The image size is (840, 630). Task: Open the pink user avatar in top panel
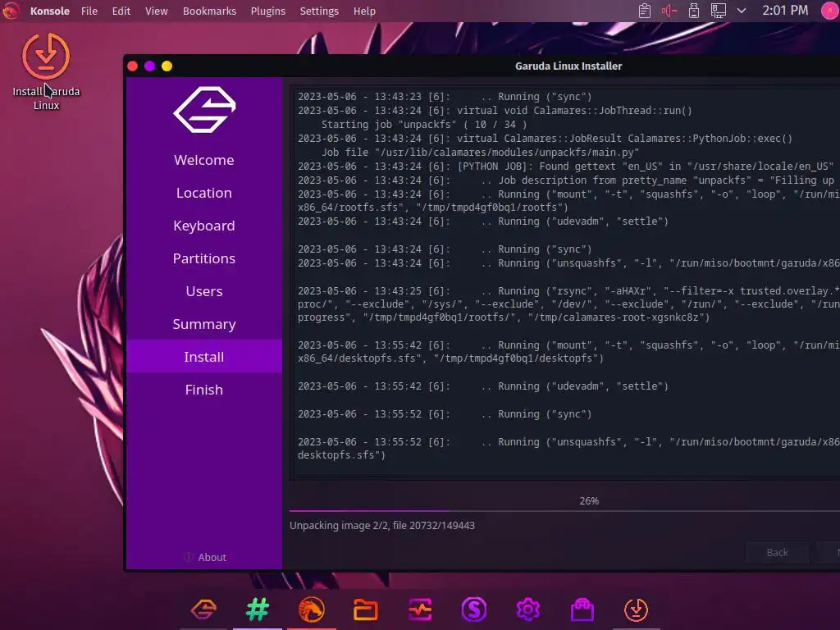(830, 11)
